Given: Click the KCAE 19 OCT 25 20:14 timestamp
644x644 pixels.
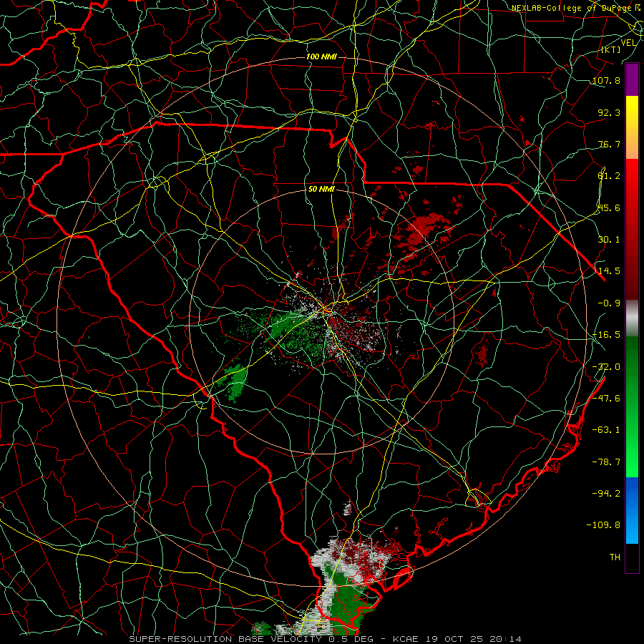Looking at the screenshot, I should pyautogui.click(x=457, y=639).
